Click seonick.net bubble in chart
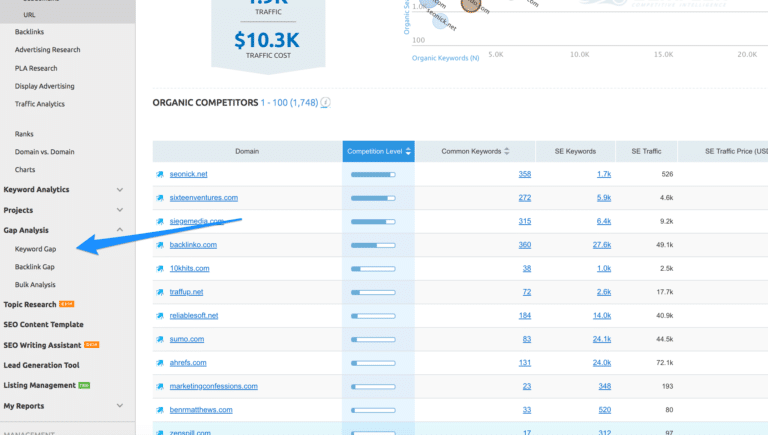This screenshot has height=435, width=768. (440, 22)
